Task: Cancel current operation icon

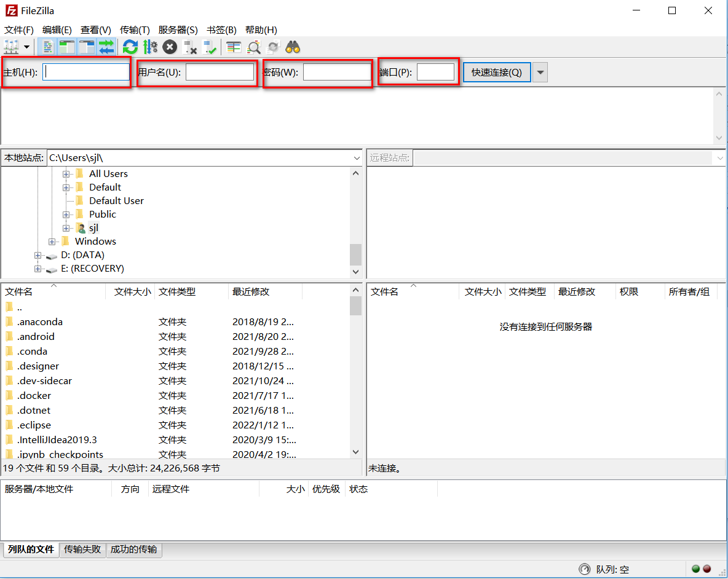Action: (170, 47)
